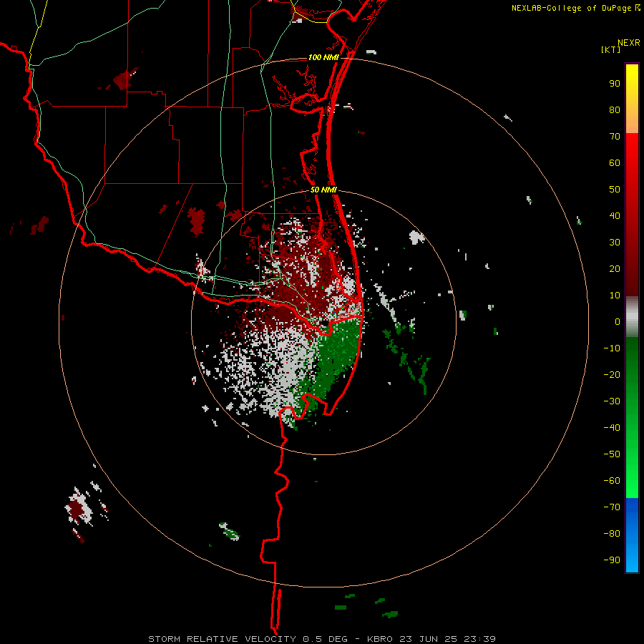Click the NEXR label above the color bar
The height and width of the screenshot is (644, 644).
point(628,43)
